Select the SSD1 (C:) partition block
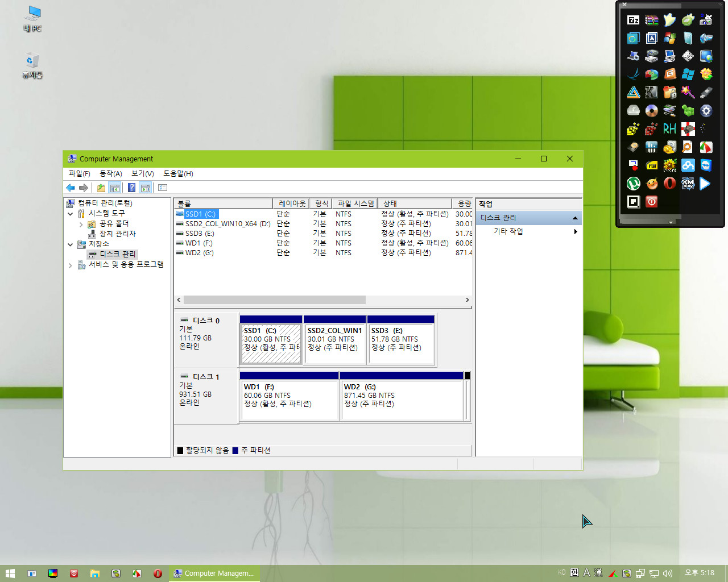Screen dimensions: 728x582 pos(271,340)
